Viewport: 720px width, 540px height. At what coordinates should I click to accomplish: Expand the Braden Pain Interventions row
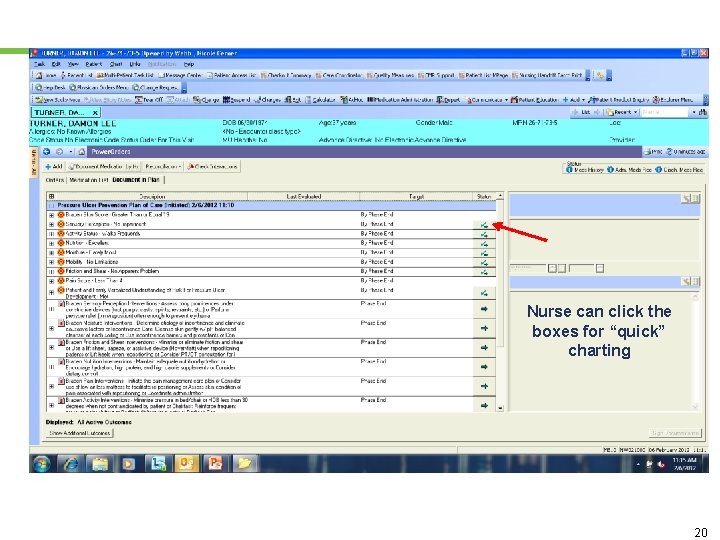(x=51, y=386)
